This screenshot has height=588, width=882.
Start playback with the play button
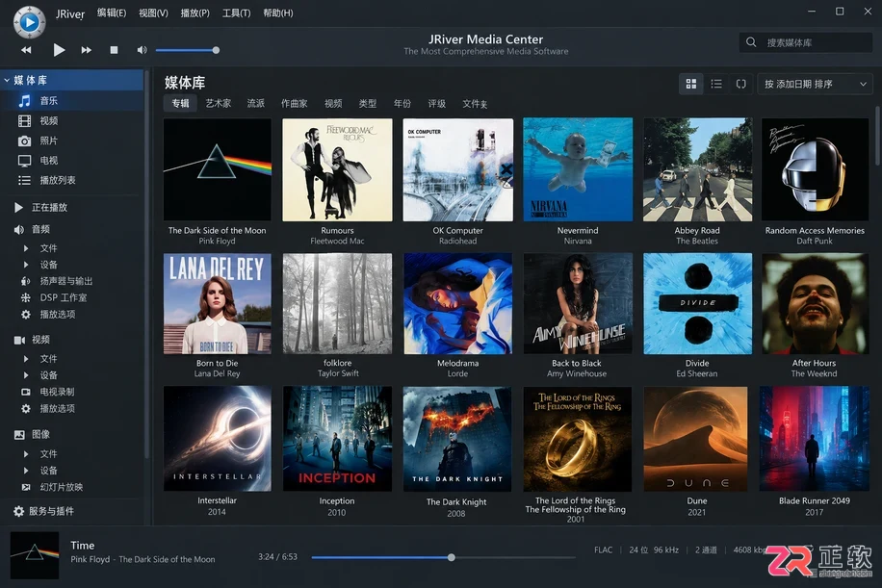[x=59, y=50]
